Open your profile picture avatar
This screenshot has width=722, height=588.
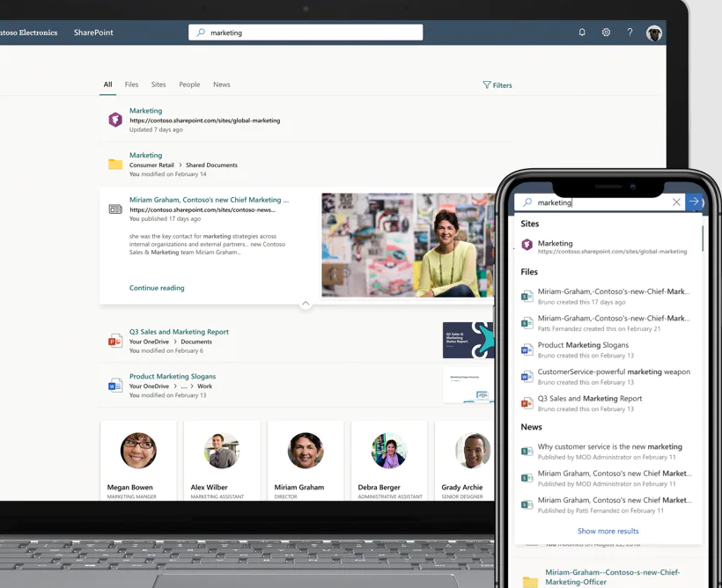click(x=654, y=32)
